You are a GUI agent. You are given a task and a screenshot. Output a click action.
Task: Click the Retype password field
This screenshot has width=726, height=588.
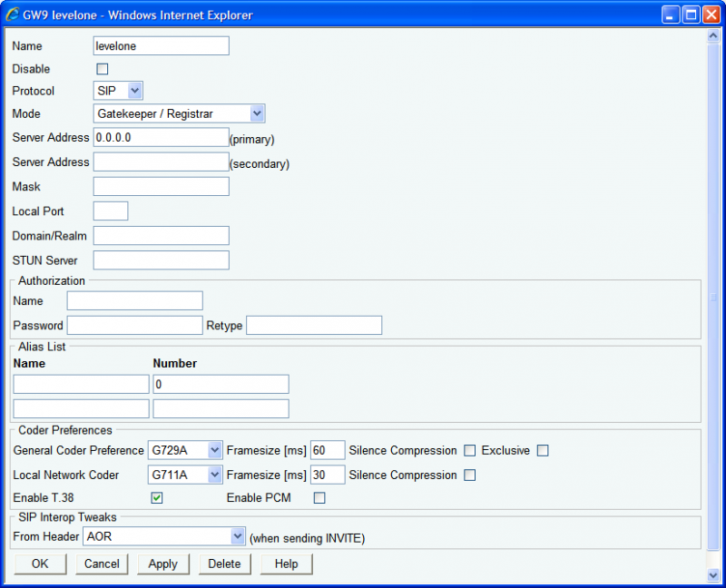point(314,326)
